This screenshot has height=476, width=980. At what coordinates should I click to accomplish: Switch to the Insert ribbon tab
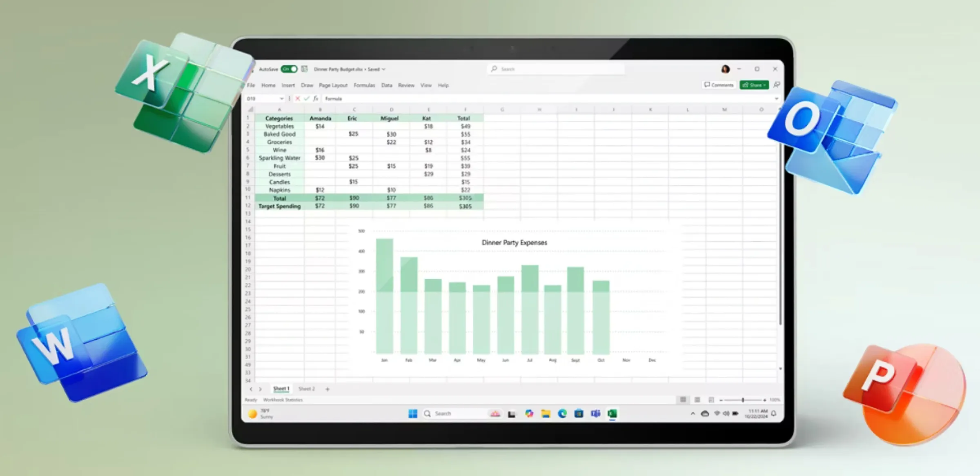[x=288, y=85]
